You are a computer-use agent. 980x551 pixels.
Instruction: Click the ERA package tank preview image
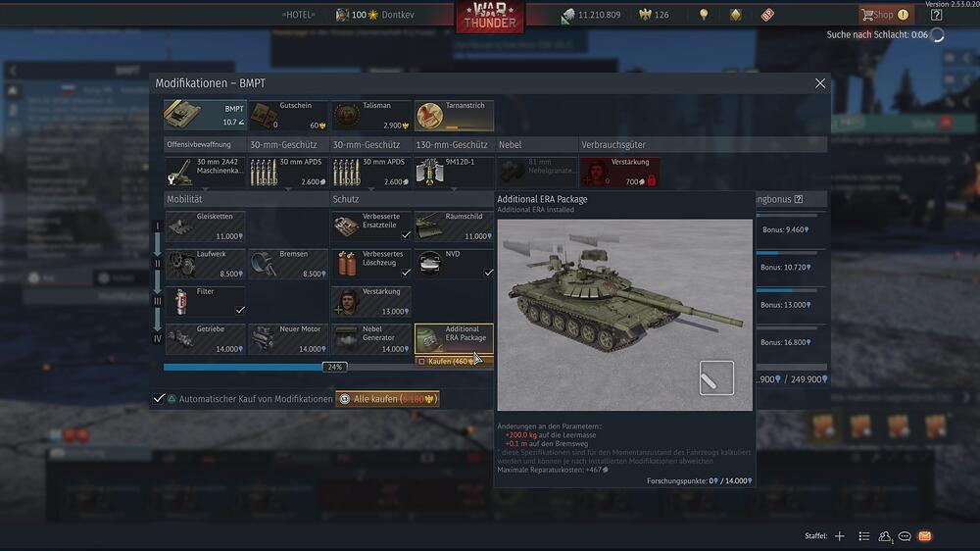[624, 315]
